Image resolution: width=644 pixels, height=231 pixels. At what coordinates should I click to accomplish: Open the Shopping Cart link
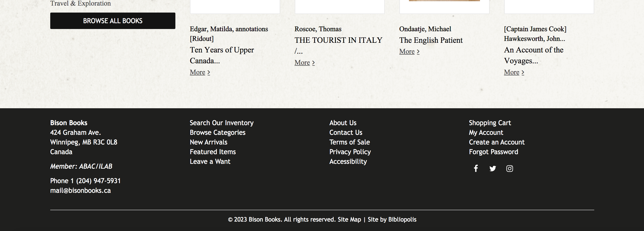(490, 123)
